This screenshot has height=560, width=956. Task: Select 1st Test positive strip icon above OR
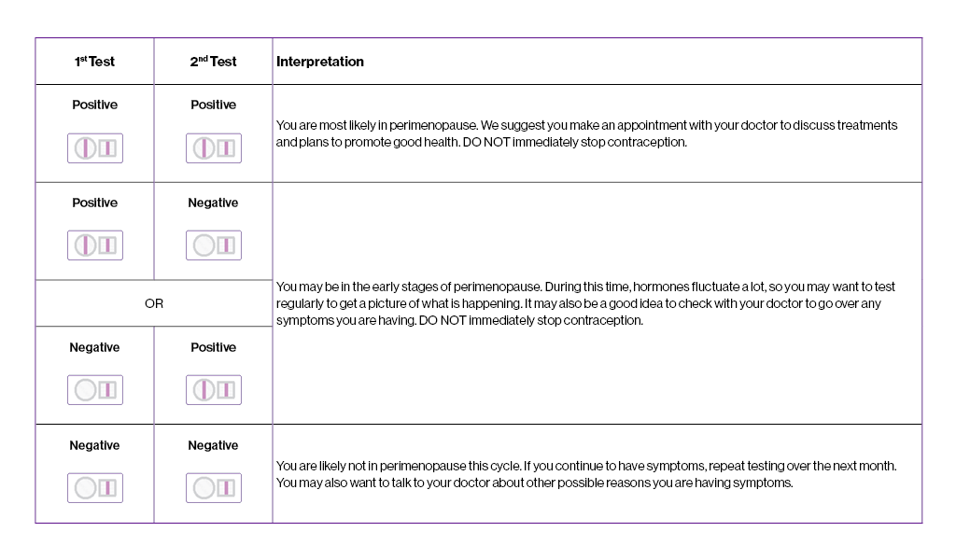pos(95,245)
